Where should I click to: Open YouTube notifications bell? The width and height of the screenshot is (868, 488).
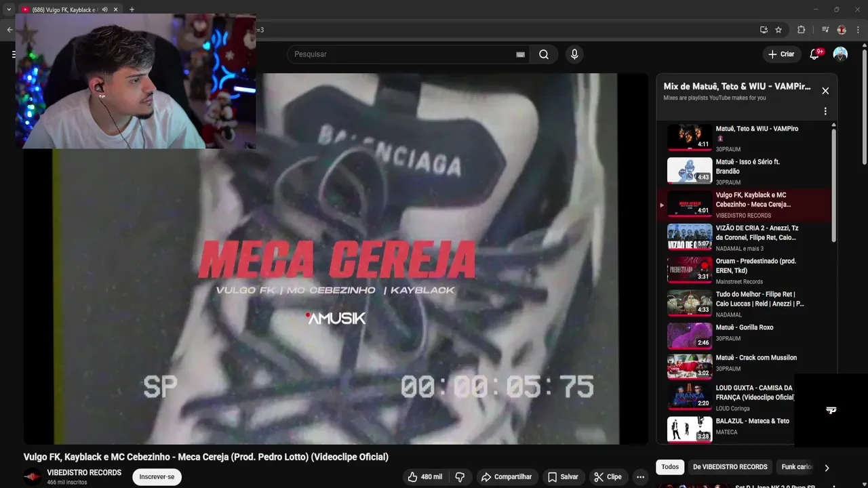814,54
